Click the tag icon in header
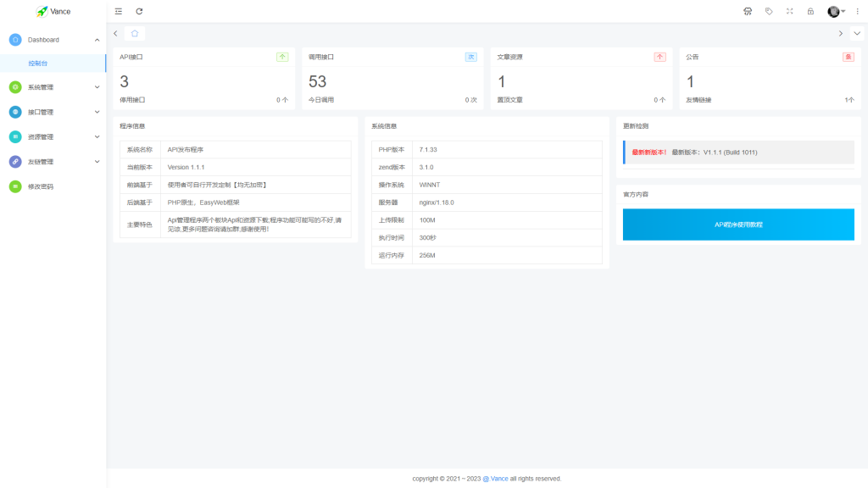 pyautogui.click(x=769, y=11)
